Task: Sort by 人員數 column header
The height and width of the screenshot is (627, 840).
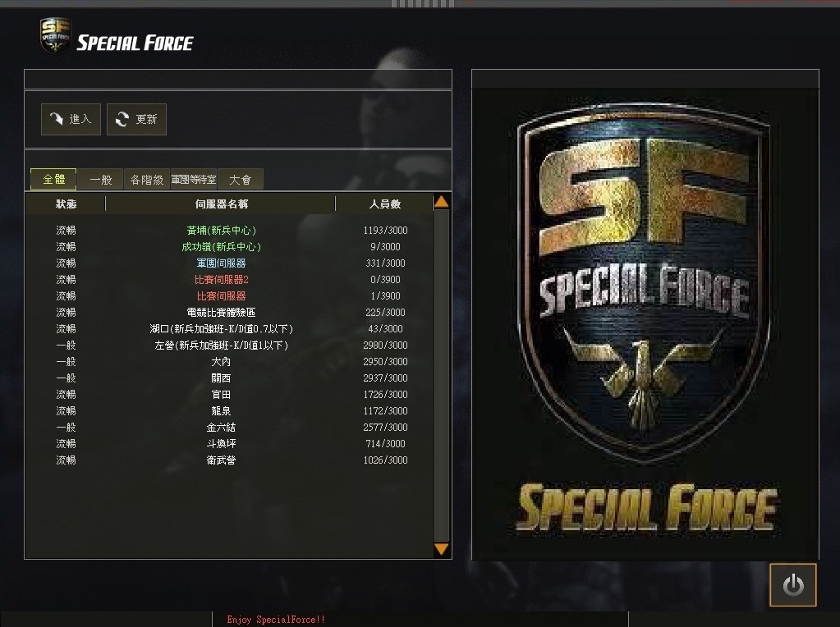Action: 384,204
